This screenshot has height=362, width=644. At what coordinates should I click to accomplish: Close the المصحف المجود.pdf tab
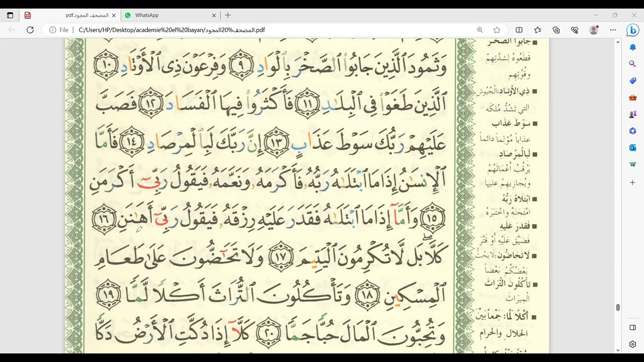click(113, 16)
